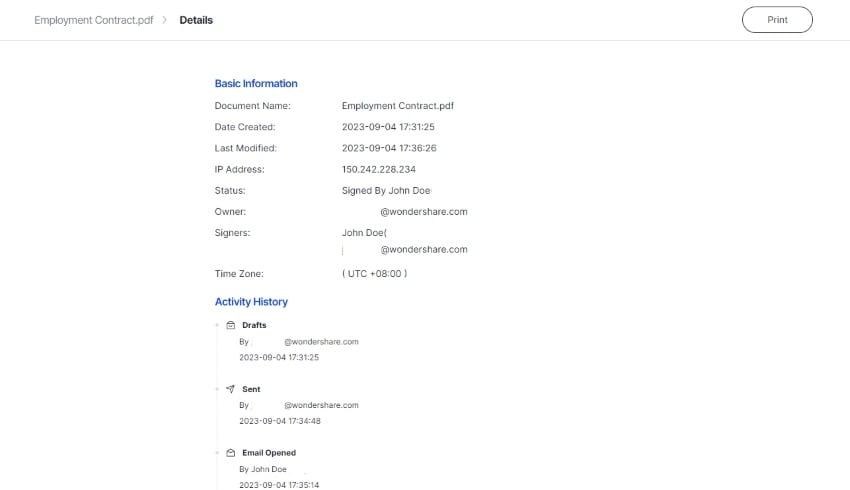Click the Activity History heading

point(251,302)
